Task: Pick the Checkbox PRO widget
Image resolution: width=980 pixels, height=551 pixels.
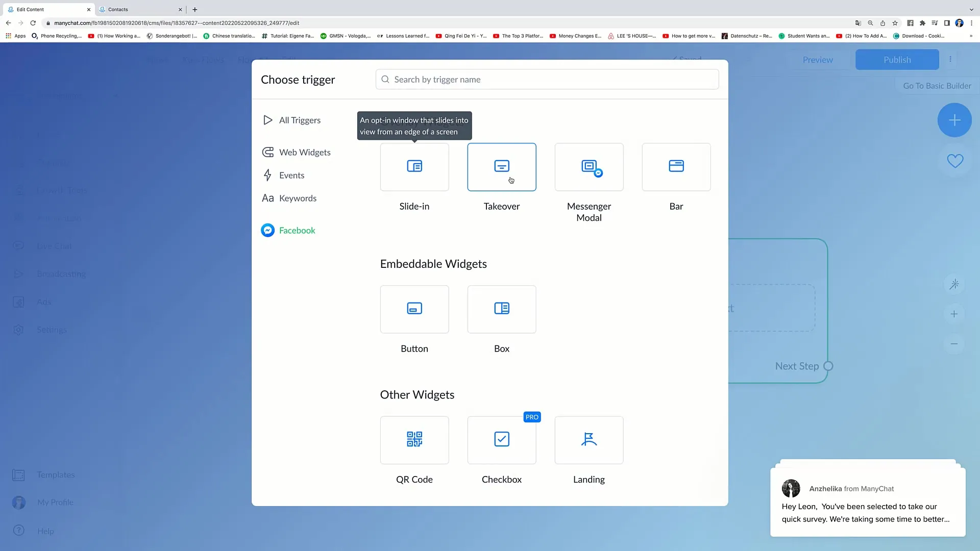Action: click(502, 440)
